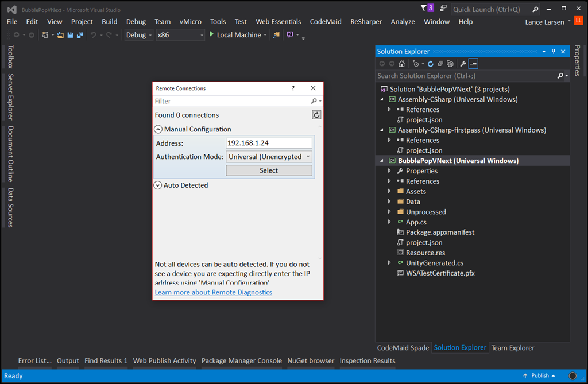Switch to the CodeMaid Spade tab

403,348
